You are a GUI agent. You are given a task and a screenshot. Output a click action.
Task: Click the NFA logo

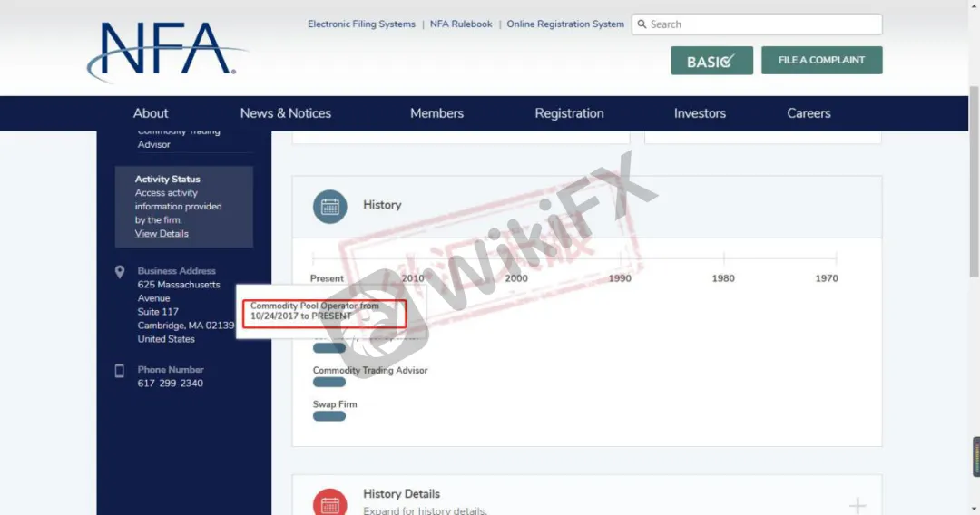coord(166,52)
